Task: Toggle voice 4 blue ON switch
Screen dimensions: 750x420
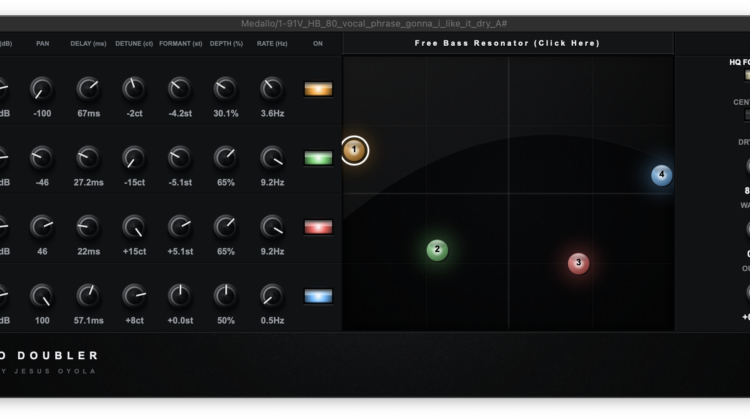Action: pos(318,296)
